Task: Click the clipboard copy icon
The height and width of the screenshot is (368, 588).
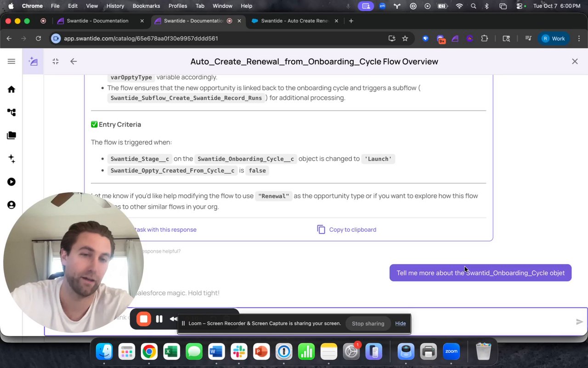Action: 321,230
